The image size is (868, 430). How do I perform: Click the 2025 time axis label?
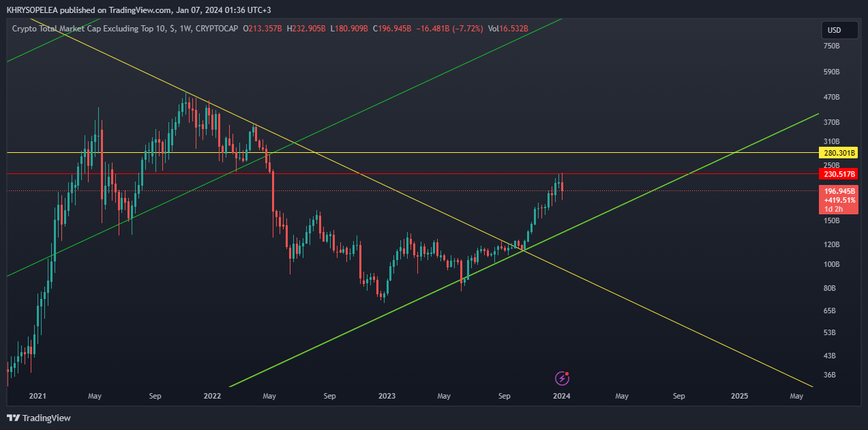739,396
